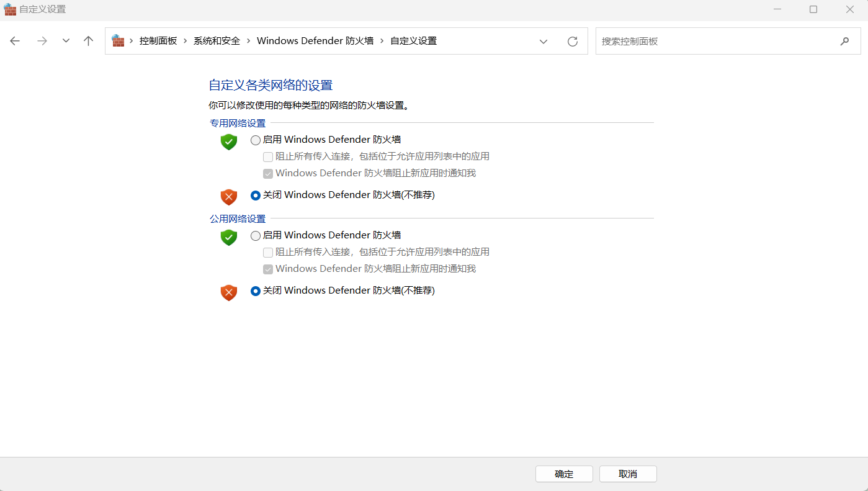Click the forward navigation arrow
The width and height of the screenshot is (868, 491).
[42, 41]
